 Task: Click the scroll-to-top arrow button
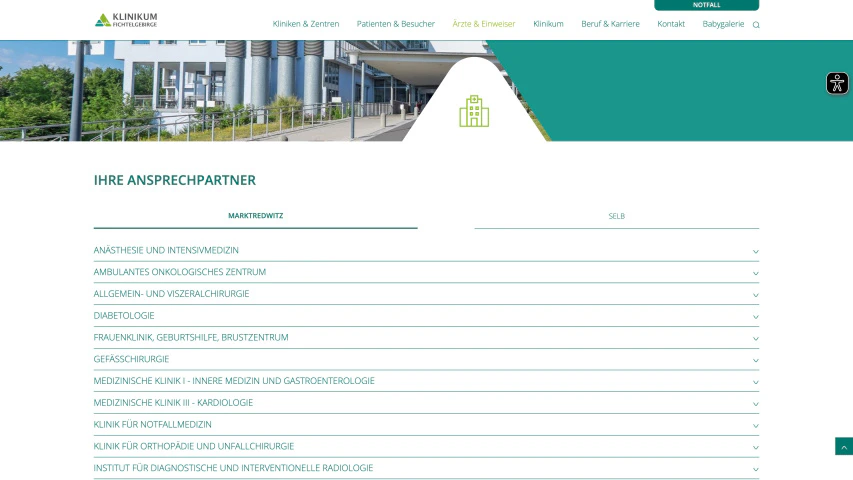pyautogui.click(x=844, y=446)
